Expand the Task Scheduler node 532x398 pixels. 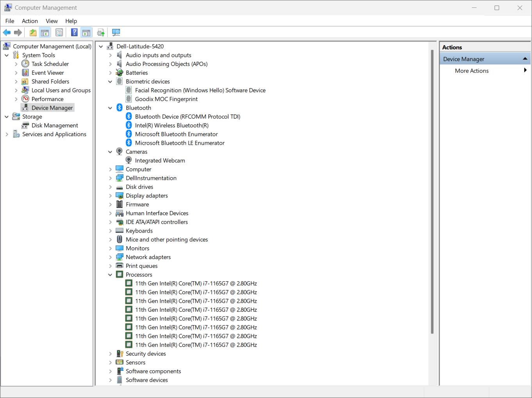pos(16,64)
